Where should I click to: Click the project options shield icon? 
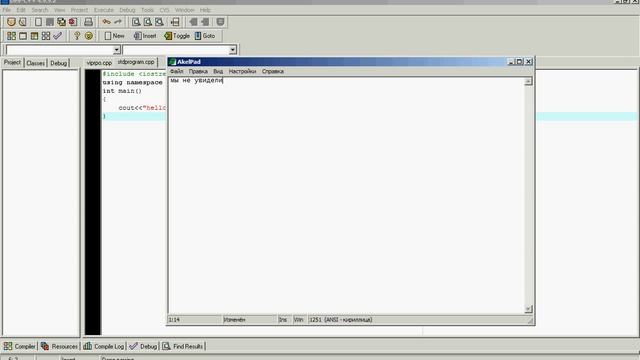point(220,22)
